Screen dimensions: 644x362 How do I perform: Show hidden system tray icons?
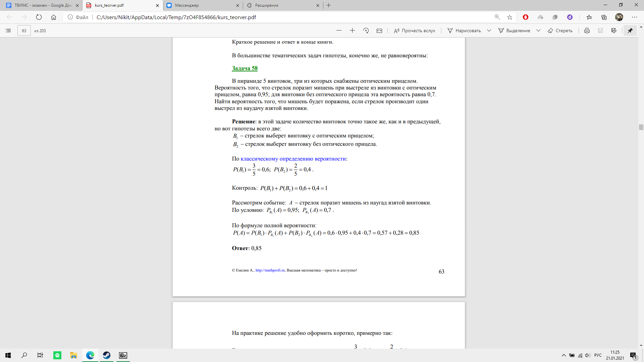pyautogui.click(x=563, y=355)
